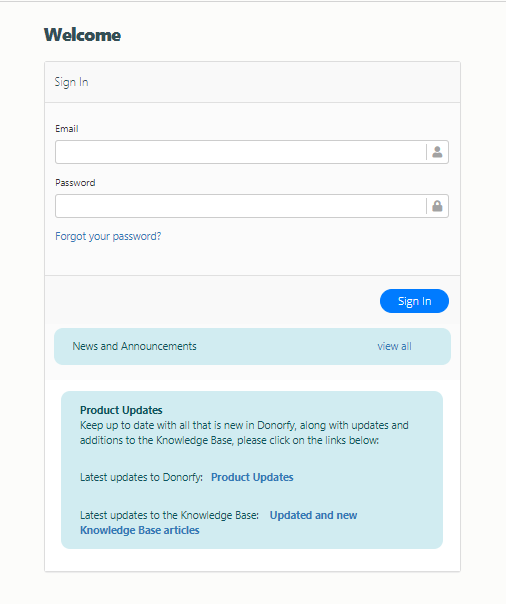This screenshot has width=506, height=604.
Task: Click the bold Product Updates heading
Action: pyautogui.click(x=121, y=410)
